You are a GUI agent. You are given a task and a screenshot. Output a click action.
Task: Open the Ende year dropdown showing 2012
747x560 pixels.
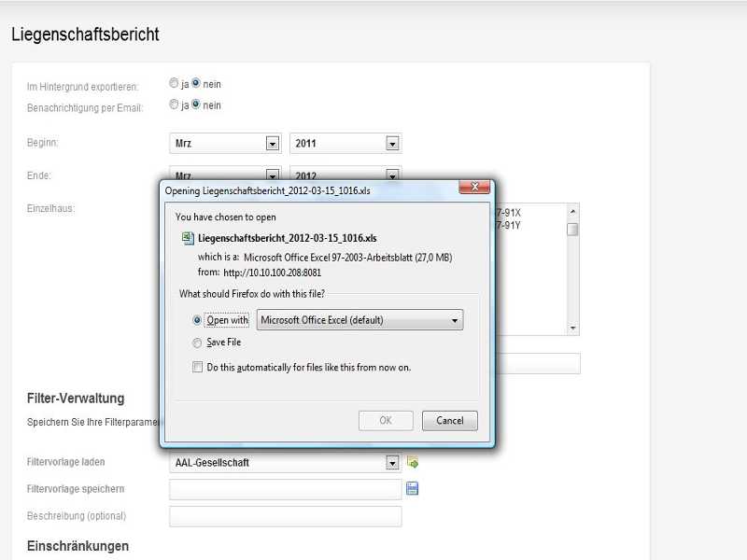(x=345, y=174)
